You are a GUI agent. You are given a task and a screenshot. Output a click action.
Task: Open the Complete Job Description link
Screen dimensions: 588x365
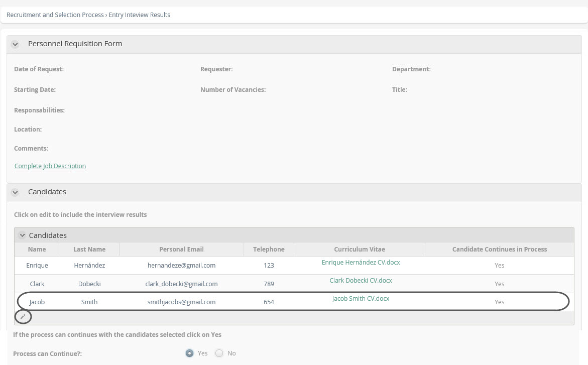pos(50,166)
